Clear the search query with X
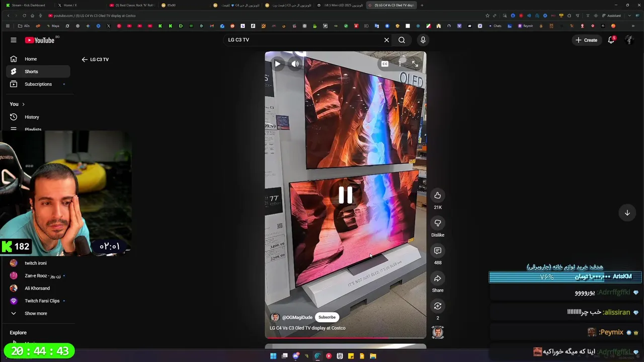The image size is (644, 362). tap(386, 40)
